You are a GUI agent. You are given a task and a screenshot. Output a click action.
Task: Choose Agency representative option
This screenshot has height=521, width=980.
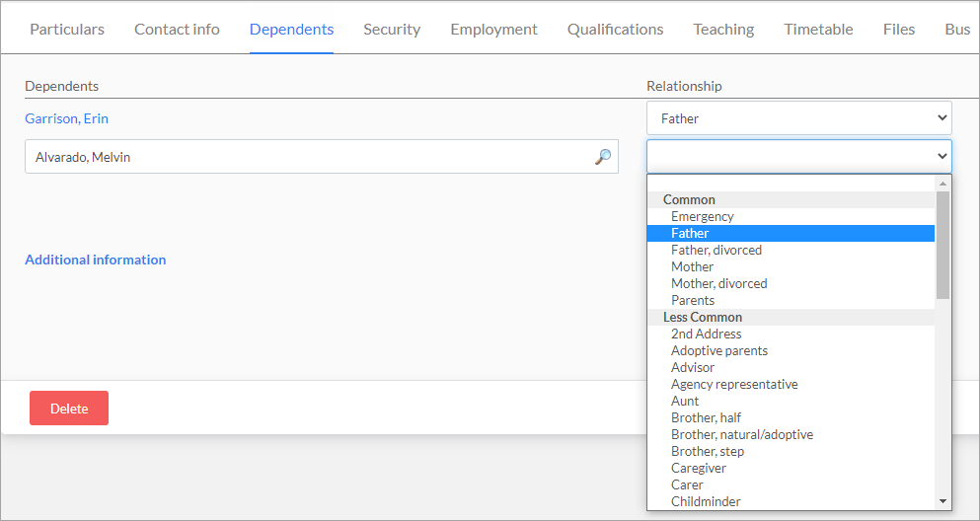(x=791, y=384)
